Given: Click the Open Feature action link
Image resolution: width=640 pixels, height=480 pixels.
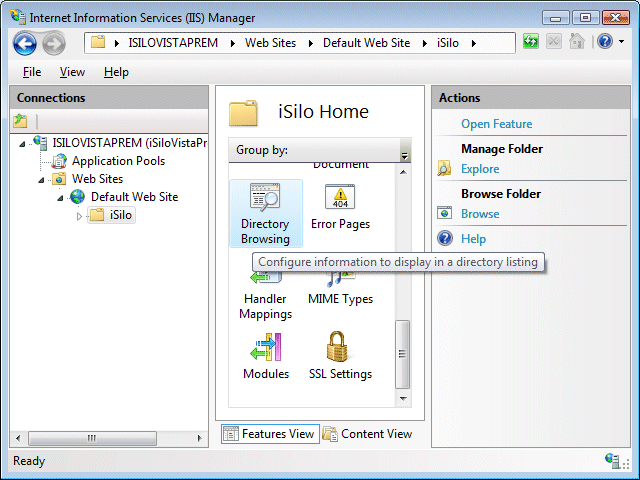Looking at the screenshot, I should [x=496, y=124].
